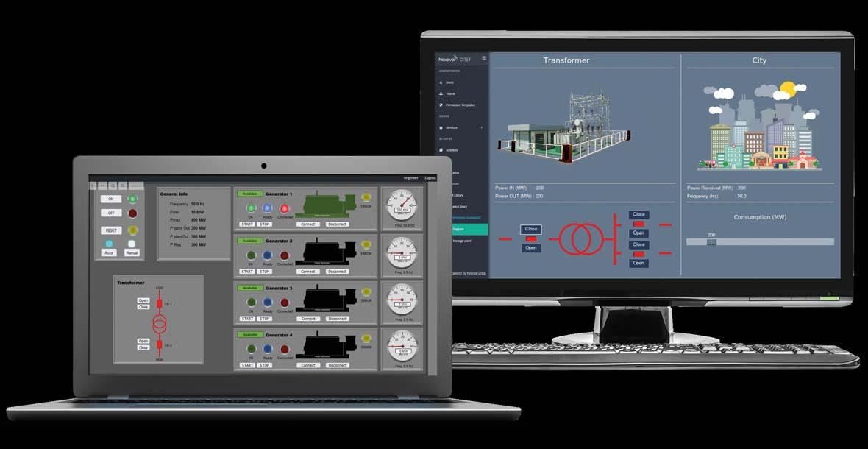
Task: Click Generator 4 START button
Action: point(247,365)
